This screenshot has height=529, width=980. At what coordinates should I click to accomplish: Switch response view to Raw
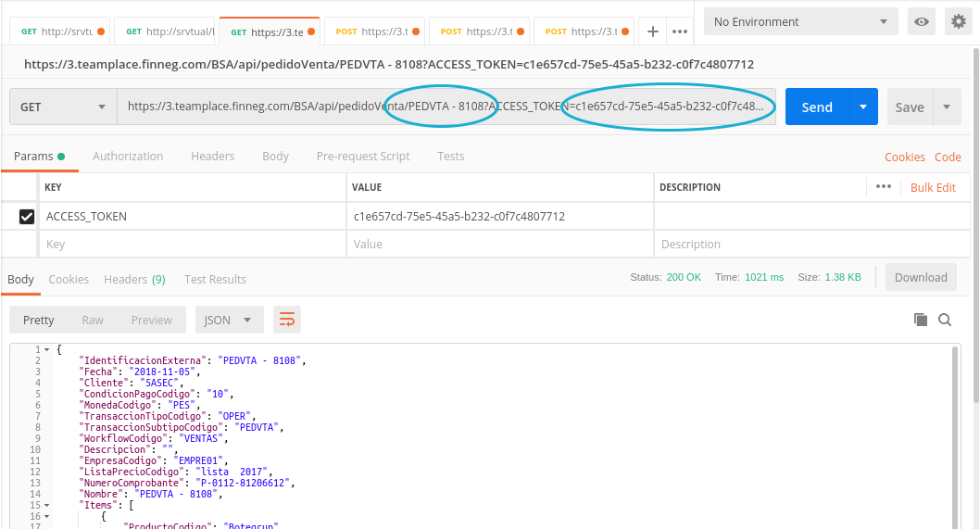click(x=93, y=320)
